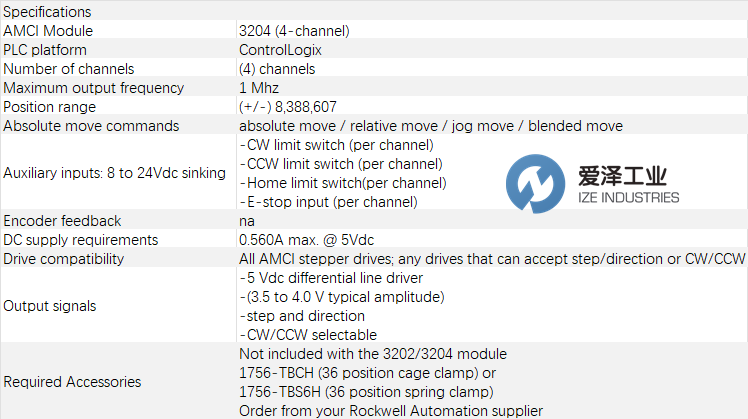Select the AMCI Module label cell

coord(47,31)
